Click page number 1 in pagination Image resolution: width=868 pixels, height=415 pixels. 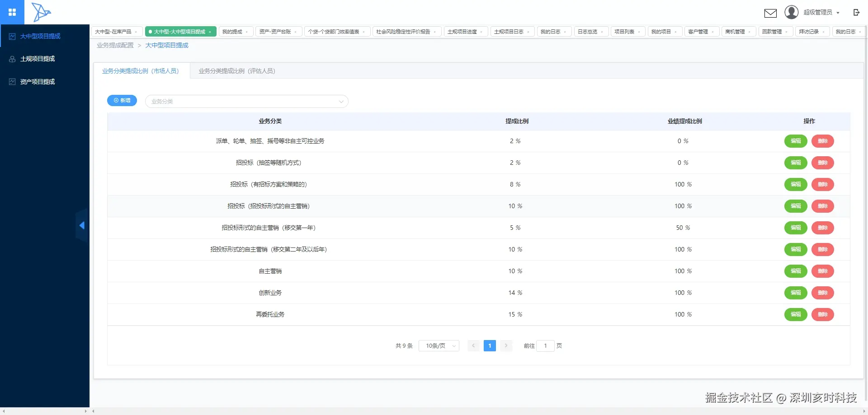(x=490, y=345)
